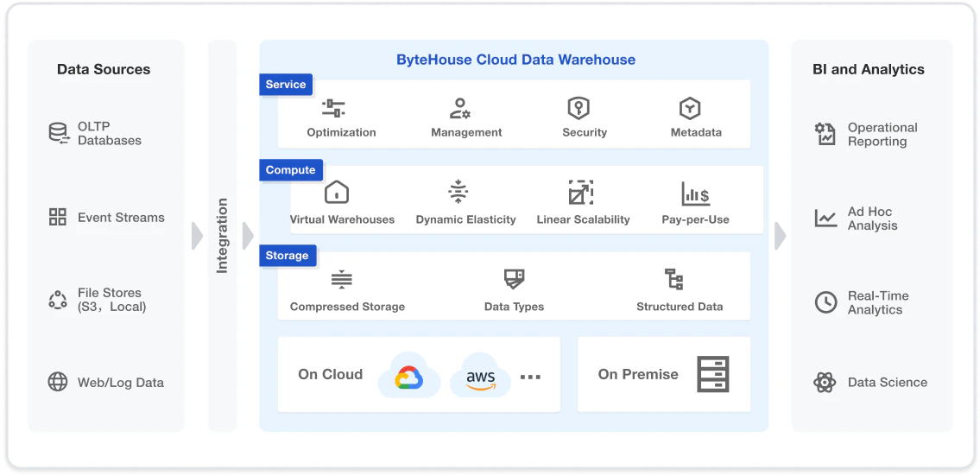Viewport: 980px width, 476px height.
Task: Click the Event Streams grid icon
Action: point(58,217)
